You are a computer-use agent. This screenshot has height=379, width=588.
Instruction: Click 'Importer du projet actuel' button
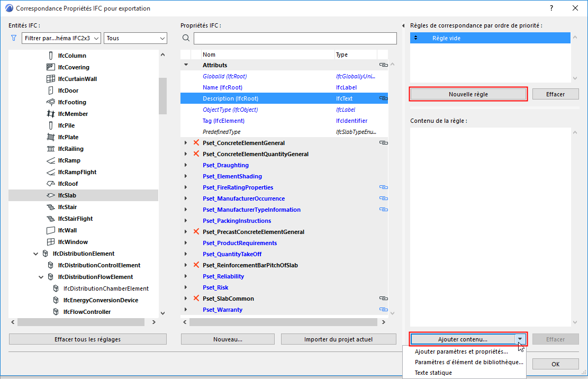pyautogui.click(x=338, y=339)
